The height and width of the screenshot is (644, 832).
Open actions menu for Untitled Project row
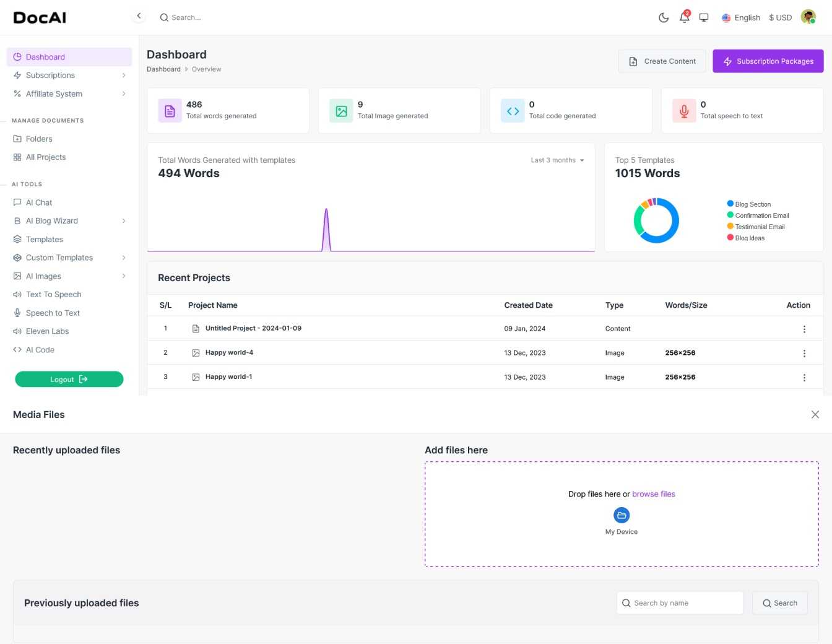point(804,329)
